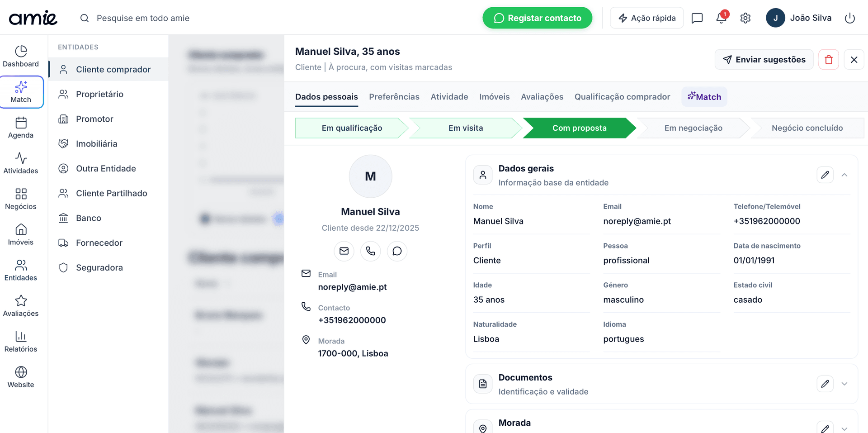
Task: Click the chat messages icon in header
Action: click(697, 18)
